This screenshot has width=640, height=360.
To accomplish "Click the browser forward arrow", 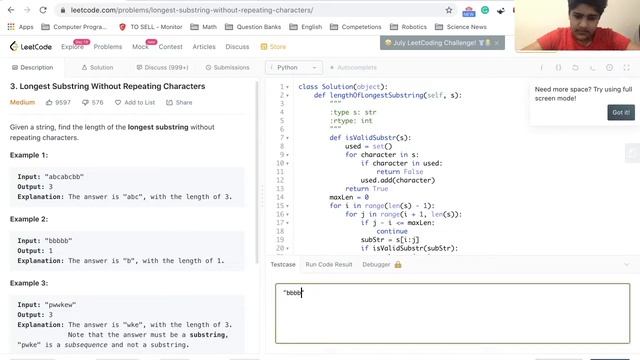I will (x=27, y=10).
